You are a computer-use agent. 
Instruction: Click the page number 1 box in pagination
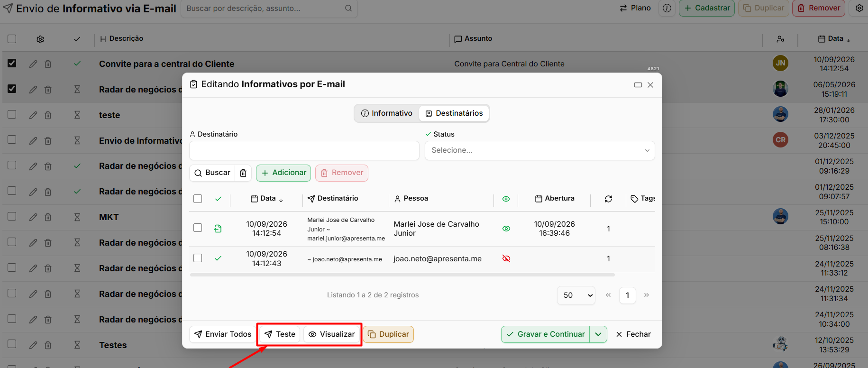point(627,295)
